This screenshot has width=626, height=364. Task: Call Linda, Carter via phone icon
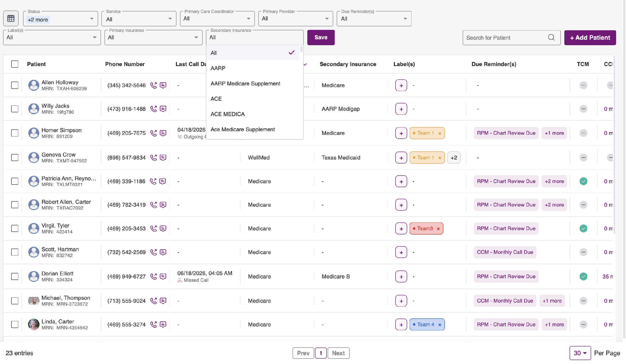pyautogui.click(x=153, y=325)
